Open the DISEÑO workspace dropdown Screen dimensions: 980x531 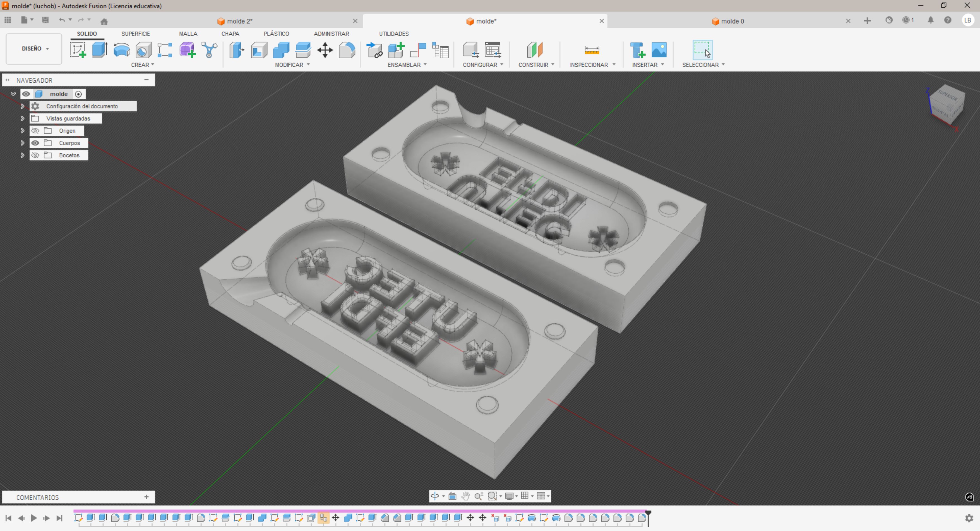pyautogui.click(x=34, y=49)
